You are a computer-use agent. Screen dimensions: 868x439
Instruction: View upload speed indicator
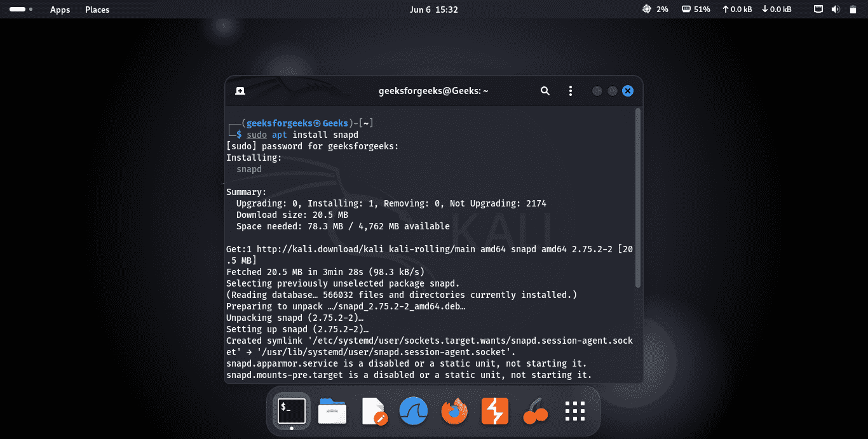pyautogui.click(x=736, y=10)
